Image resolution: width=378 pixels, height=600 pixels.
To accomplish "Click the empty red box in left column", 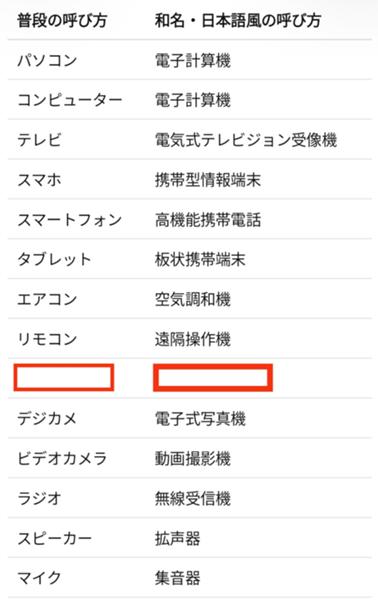I will [x=64, y=378].
